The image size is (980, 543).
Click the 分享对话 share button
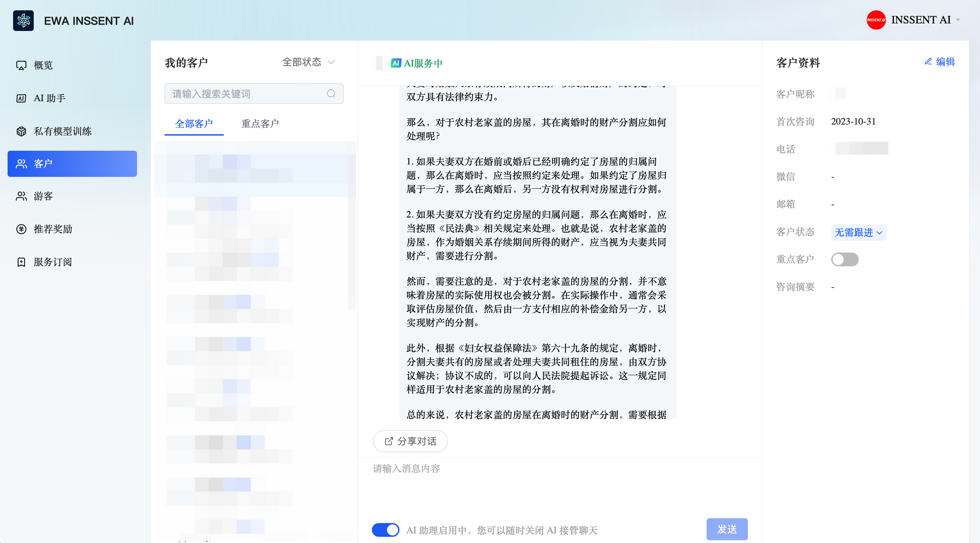[410, 441]
